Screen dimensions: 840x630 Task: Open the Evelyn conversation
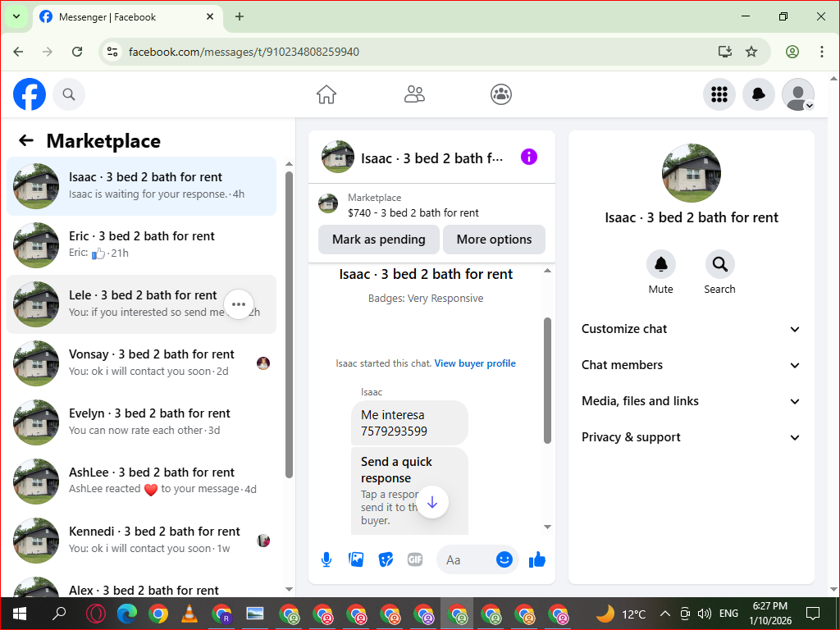141,422
